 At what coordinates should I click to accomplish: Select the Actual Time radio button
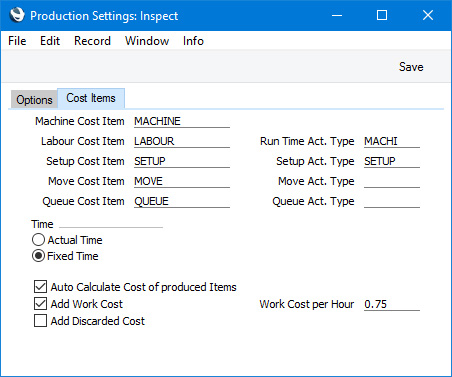point(38,240)
